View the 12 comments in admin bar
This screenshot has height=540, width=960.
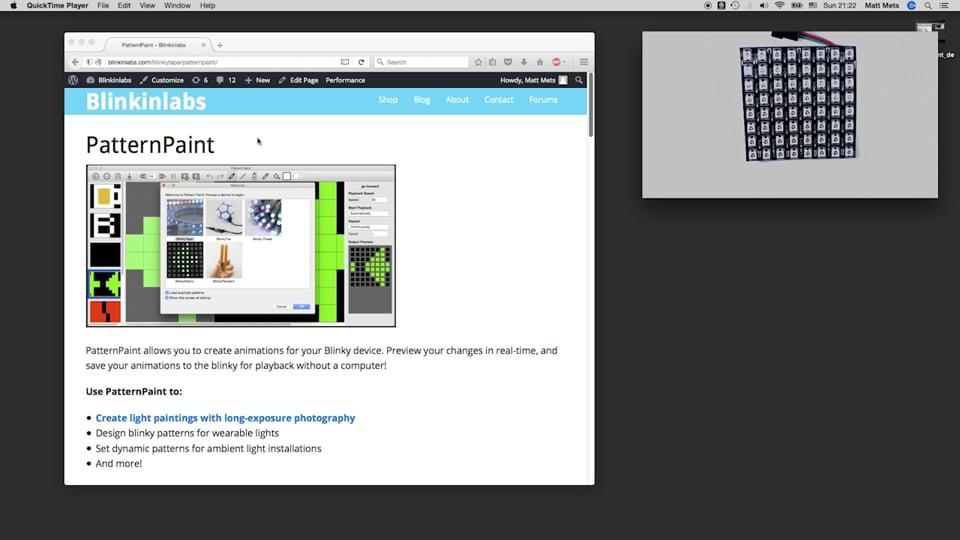pos(226,80)
